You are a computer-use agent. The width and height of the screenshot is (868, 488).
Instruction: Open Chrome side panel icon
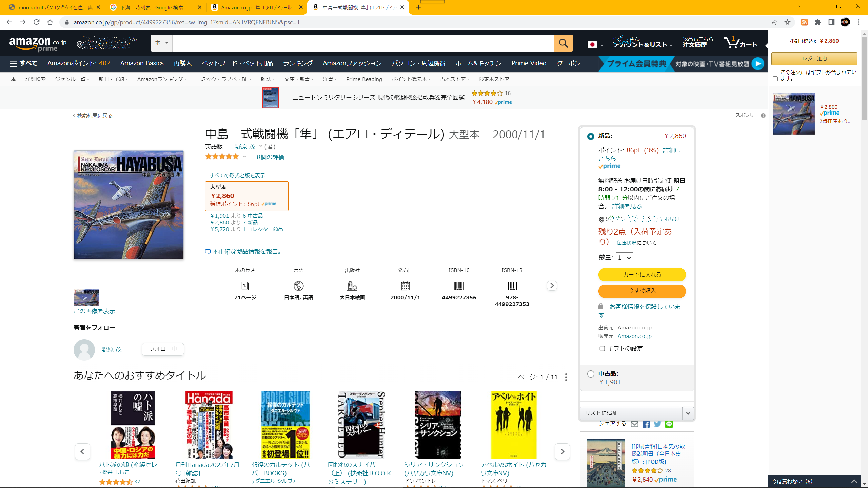[x=831, y=22]
